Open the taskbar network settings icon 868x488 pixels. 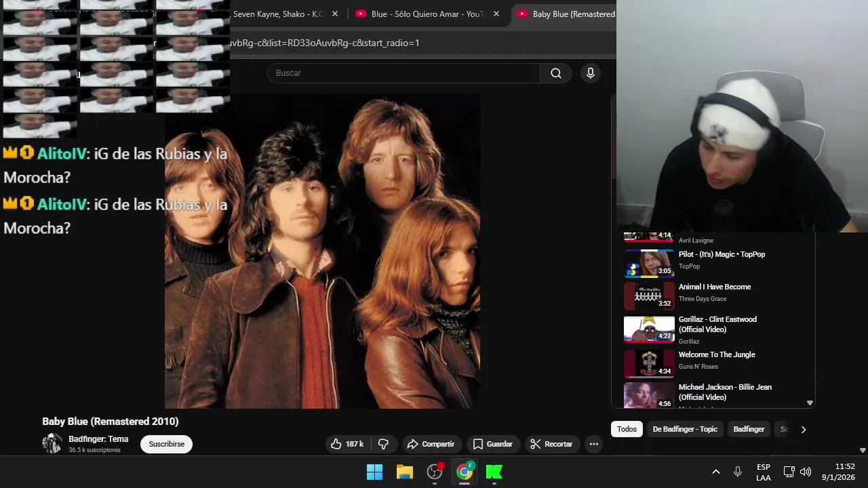(x=789, y=472)
